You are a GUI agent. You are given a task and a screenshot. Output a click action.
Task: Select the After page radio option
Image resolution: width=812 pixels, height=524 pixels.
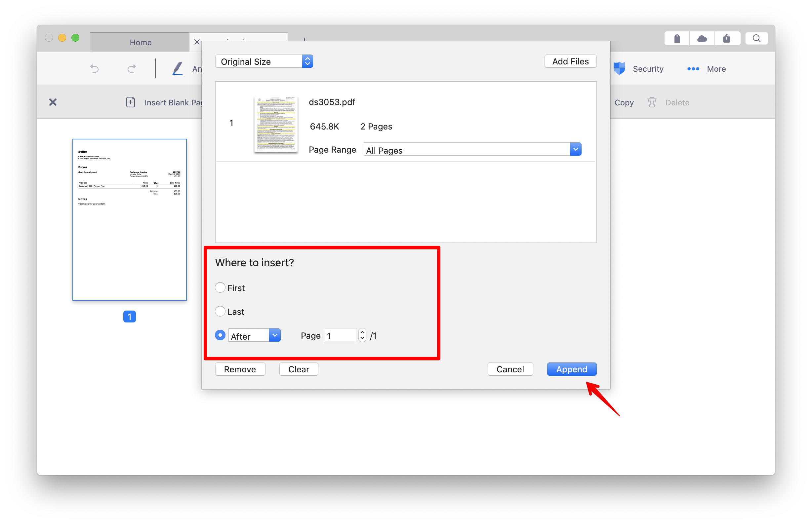tap(220, 335)
